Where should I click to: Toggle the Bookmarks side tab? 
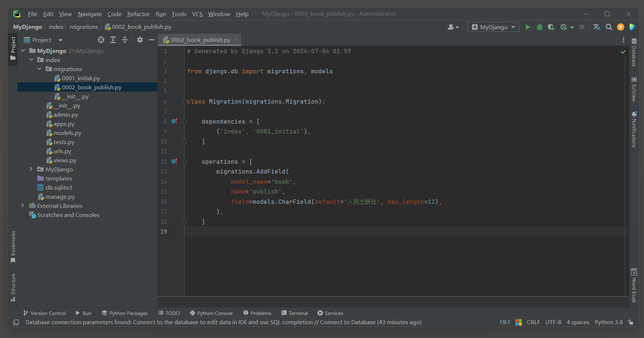click(x=13, y=247)
